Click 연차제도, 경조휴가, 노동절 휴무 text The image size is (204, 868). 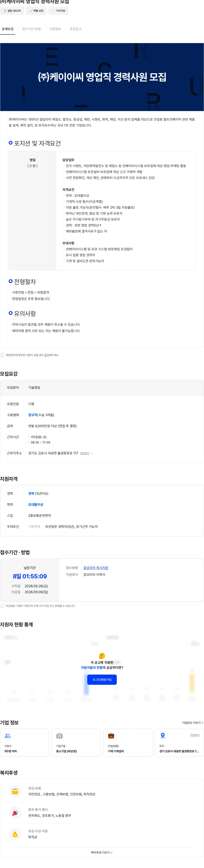coord(50,815)
